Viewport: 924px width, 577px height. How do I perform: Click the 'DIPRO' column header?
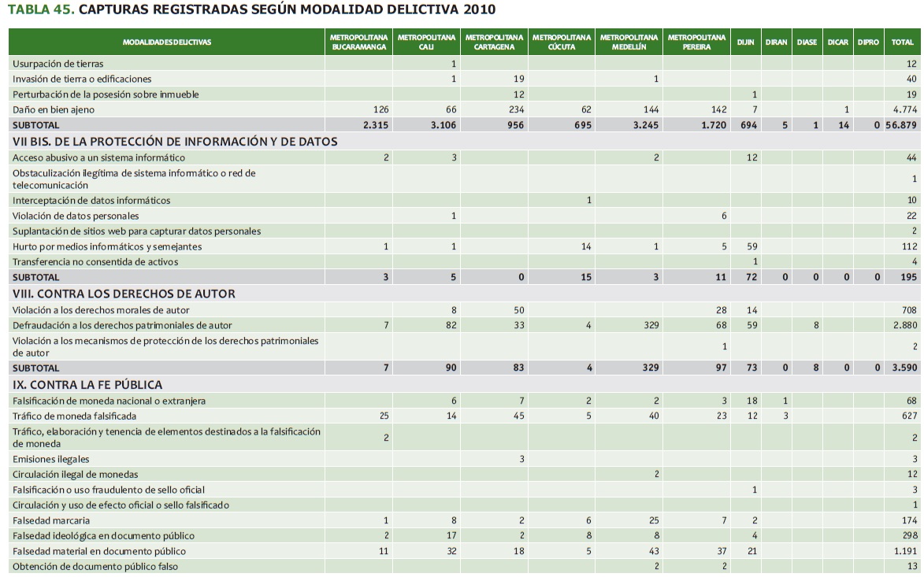click(x=867, y=42)
